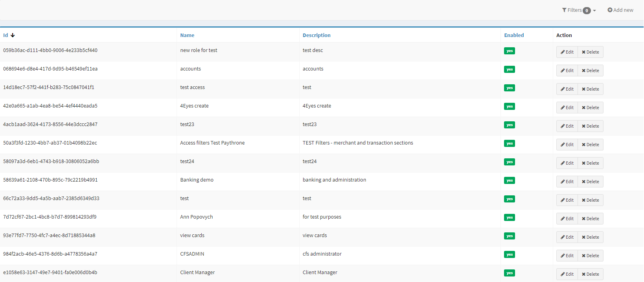Sort by the Description column header
The width and height of the screenshot is (644, 282).
316,35
